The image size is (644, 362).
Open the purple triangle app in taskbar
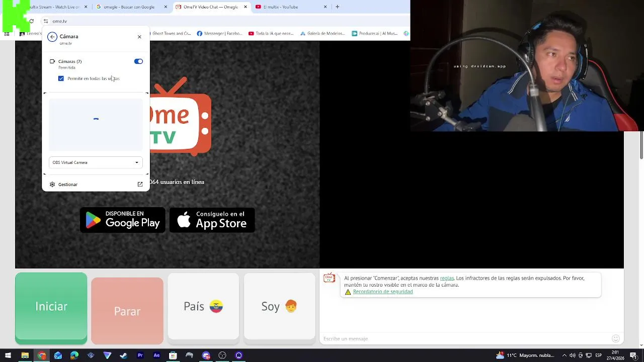click(107, 355)
